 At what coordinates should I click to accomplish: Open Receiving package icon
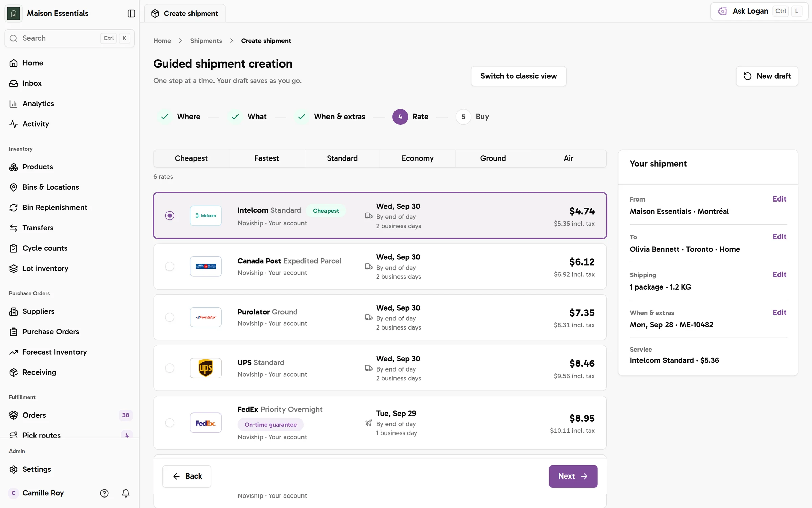14,372
